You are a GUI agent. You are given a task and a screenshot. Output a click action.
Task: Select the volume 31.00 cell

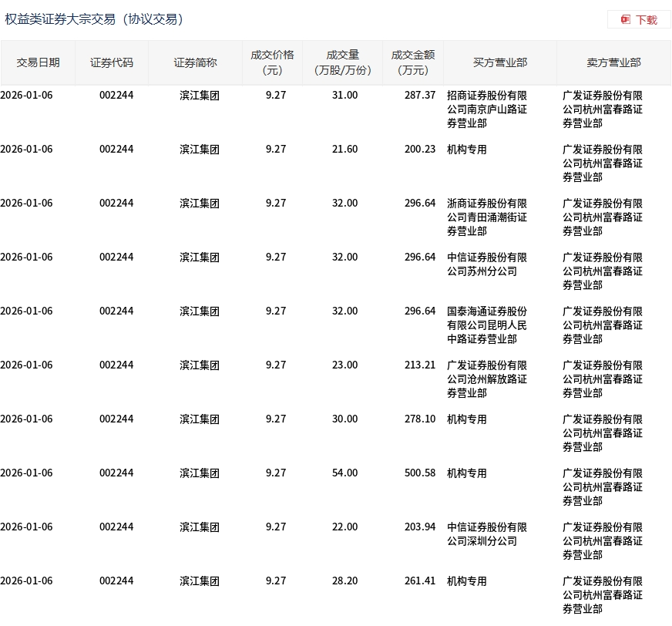(x=344, y=95)
